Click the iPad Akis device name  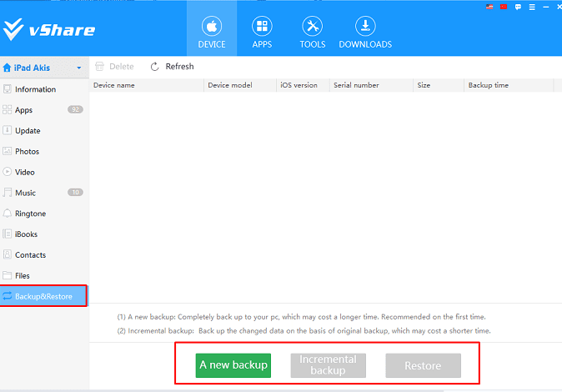(32, 68)
